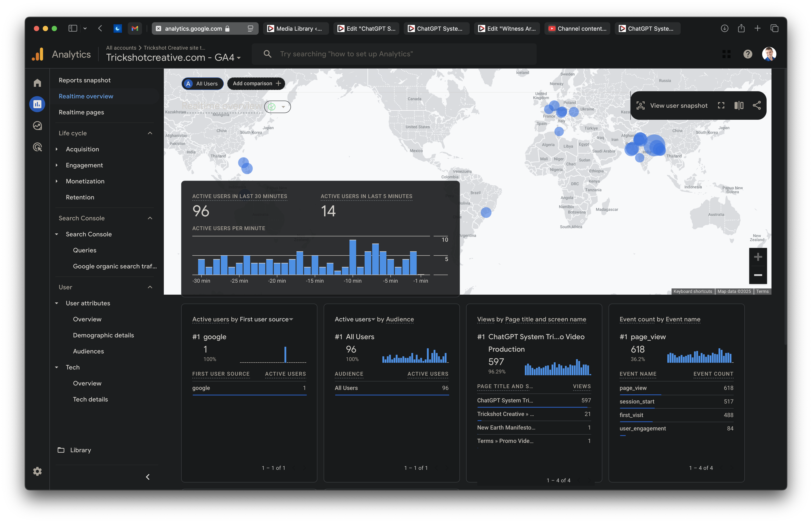Screen dimensions: 812x523
Task: Click the Safari reader view icon
Action: (251, 28)
